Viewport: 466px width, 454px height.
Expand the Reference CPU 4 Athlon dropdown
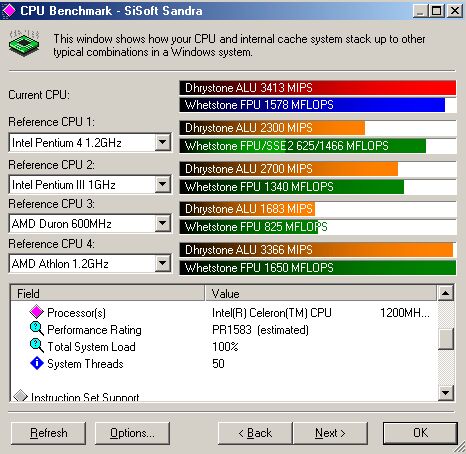coord(162,263)
